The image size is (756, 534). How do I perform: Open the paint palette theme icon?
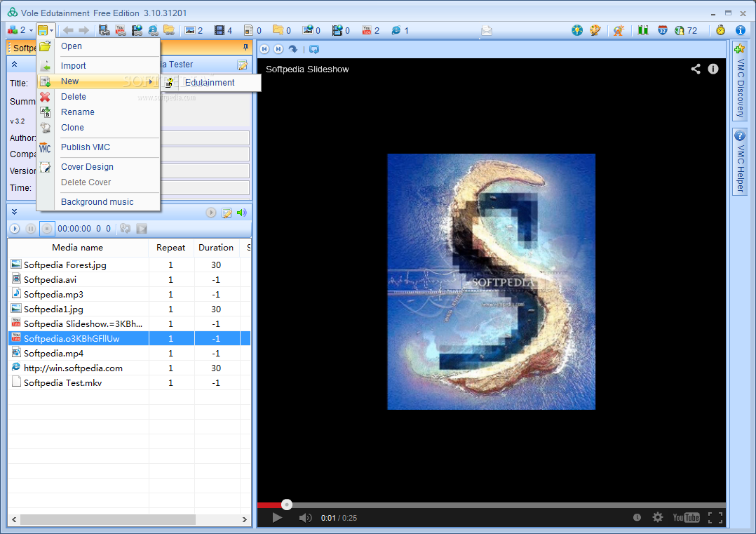(595, 30)
